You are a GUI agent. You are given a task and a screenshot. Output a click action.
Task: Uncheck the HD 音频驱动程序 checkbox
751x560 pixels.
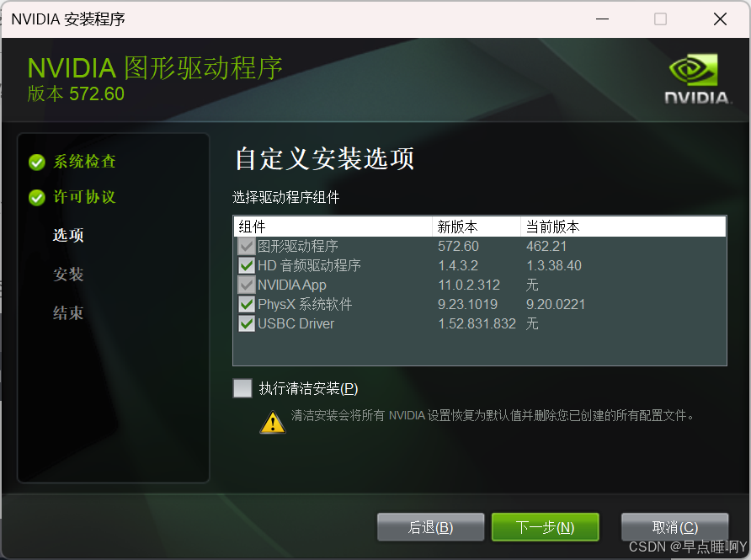[246, 265]
